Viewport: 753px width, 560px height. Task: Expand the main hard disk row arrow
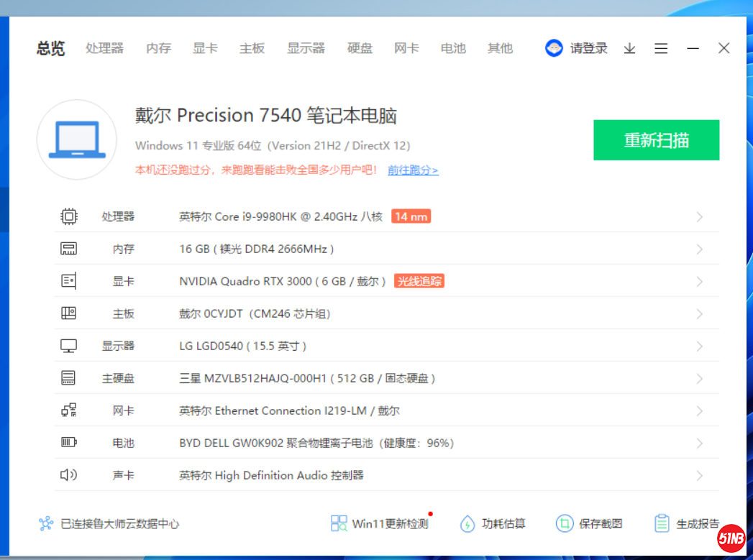pyautogui.click(x=699, y=379)
